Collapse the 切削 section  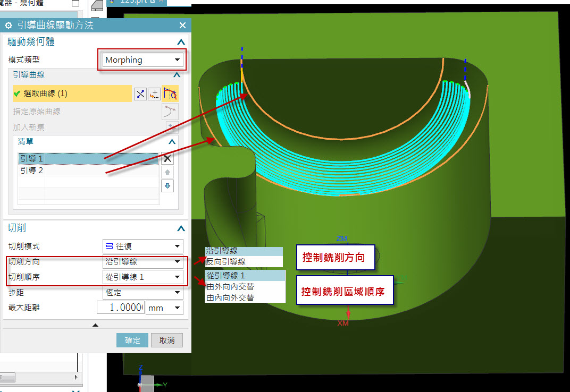pyautogui.click(x=181, y=228)
